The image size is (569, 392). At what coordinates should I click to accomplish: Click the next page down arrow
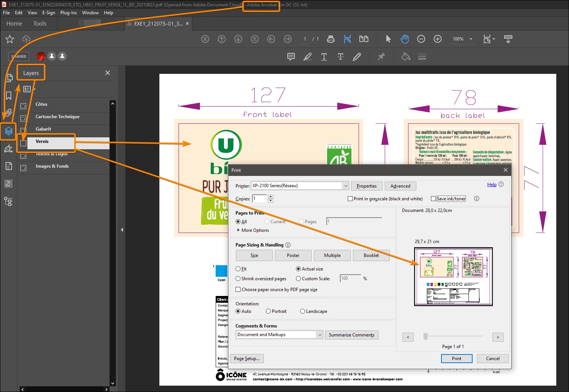tap(238, 39)
